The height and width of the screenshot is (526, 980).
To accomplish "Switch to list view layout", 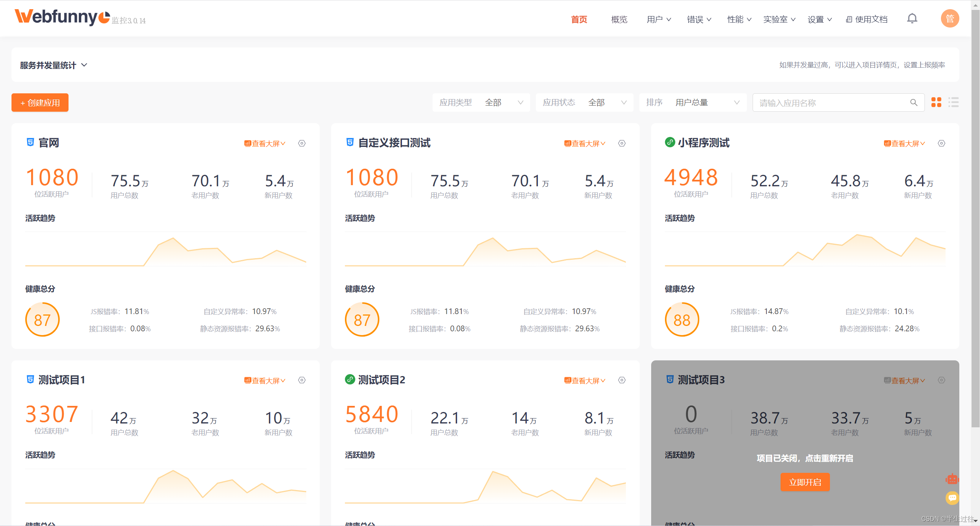I will pos(953,103).
